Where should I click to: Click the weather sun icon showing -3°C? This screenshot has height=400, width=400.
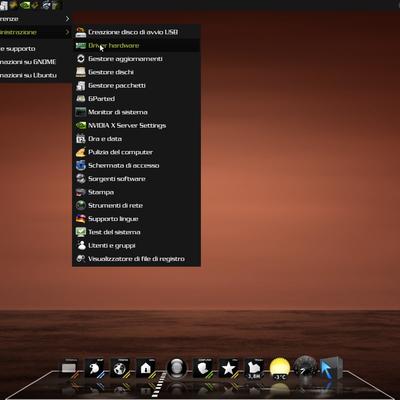coord(279,369)
